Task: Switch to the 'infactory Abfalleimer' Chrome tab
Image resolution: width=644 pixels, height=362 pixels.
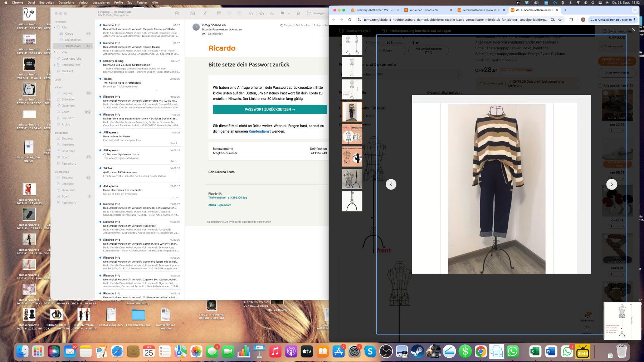Action: pos(374,10)
